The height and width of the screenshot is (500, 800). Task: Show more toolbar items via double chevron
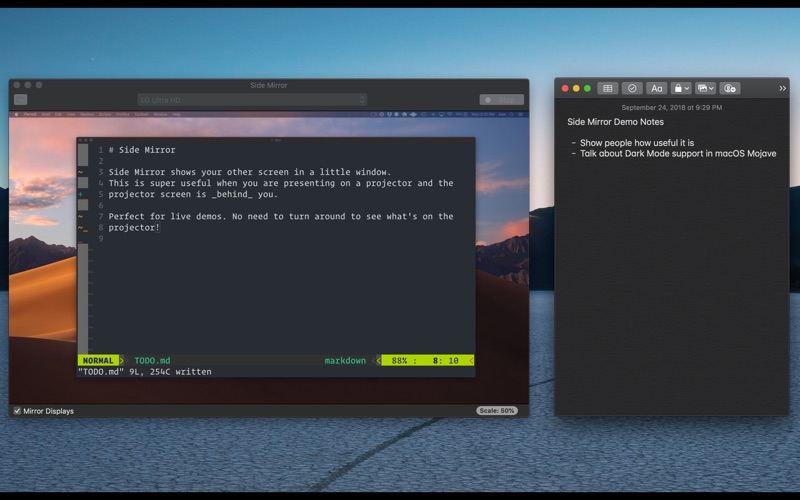782,88
